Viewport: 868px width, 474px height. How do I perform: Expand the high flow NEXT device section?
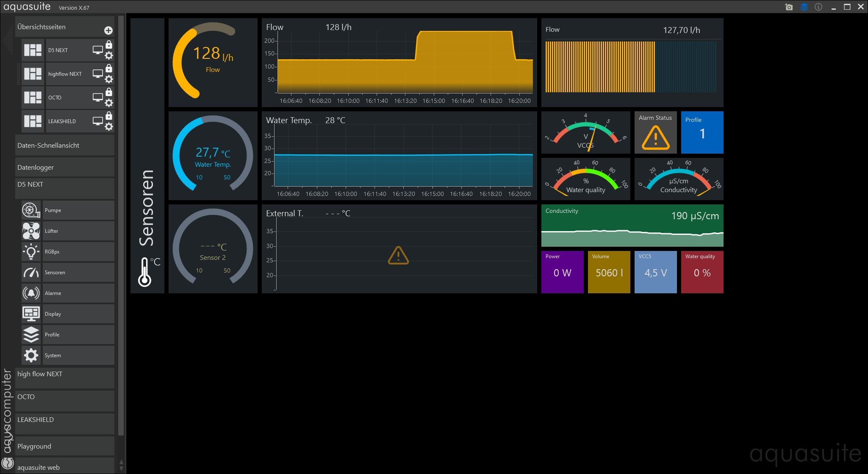[64, 378]
